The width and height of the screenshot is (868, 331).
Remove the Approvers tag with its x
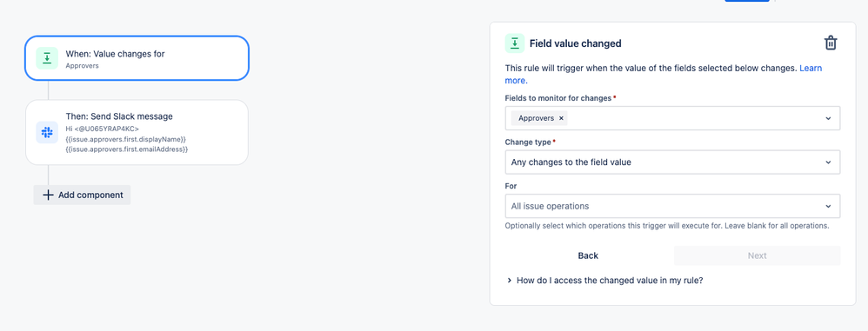tap(561, 118)
